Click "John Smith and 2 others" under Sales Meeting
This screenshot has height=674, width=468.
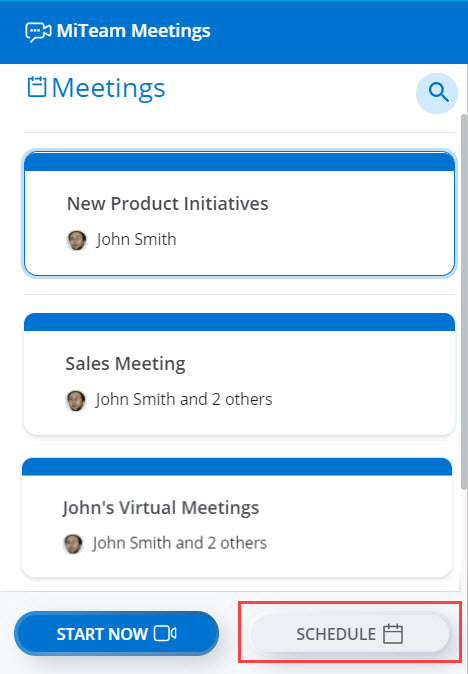click(184, 399)
